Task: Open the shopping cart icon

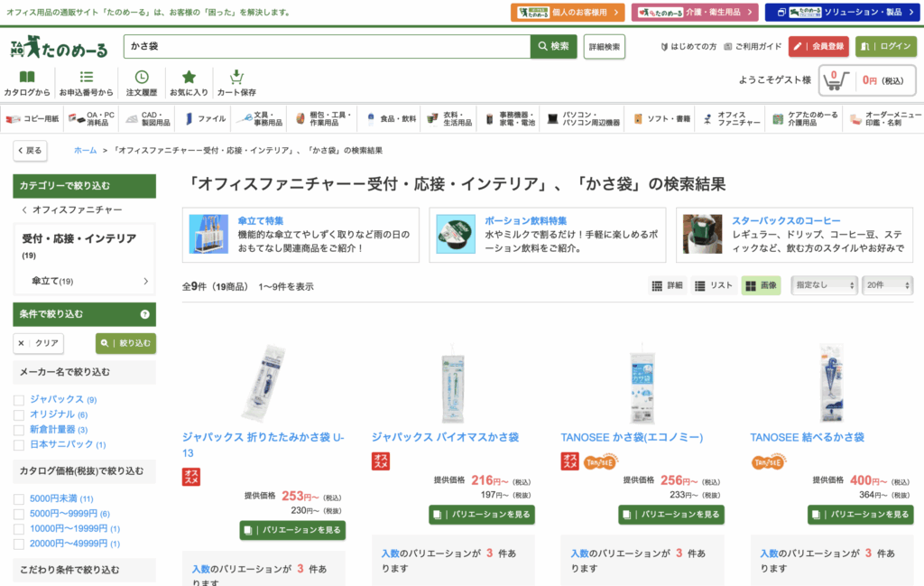Action: [836, 80]
